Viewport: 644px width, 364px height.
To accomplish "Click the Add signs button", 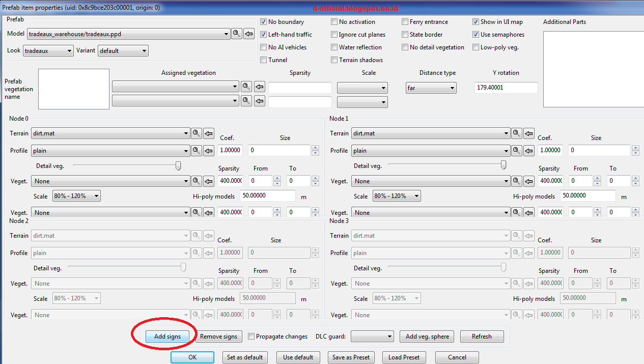I will tap(168, 337).
